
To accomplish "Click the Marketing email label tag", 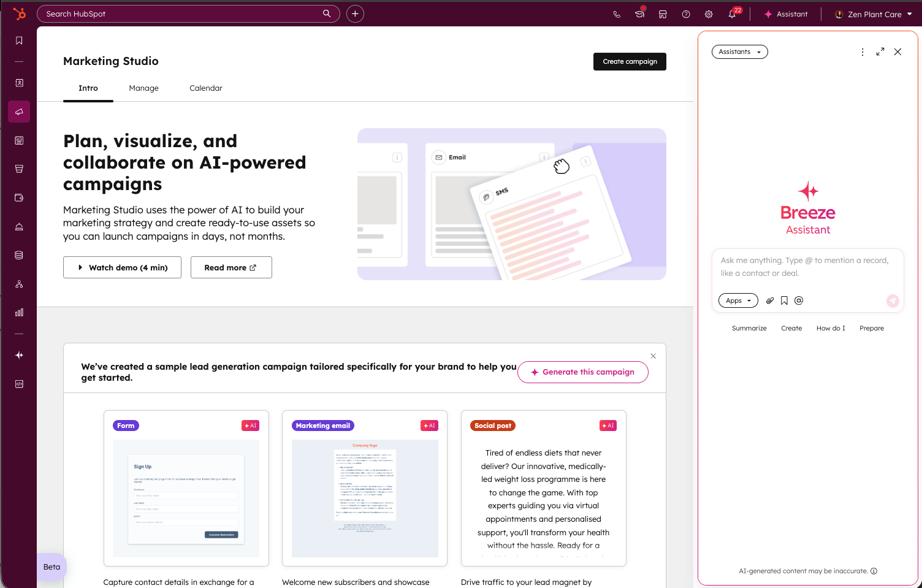I will point(323,426).
